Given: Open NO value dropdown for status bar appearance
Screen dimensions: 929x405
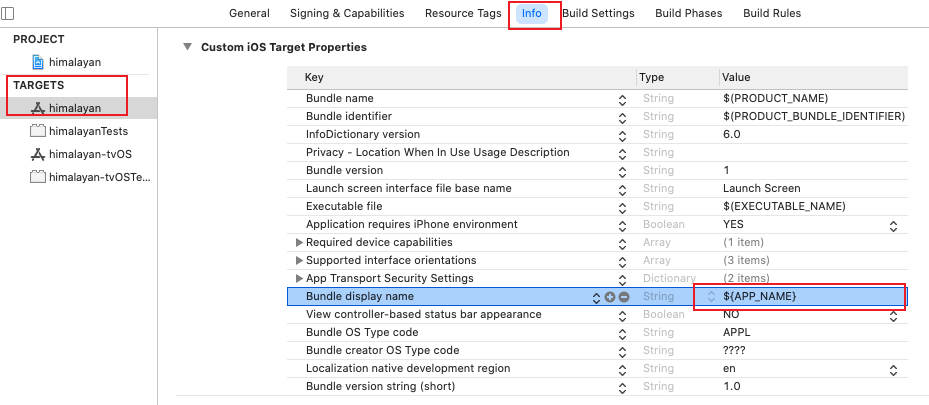Looking at the screenshot, I should click(893, 317).
